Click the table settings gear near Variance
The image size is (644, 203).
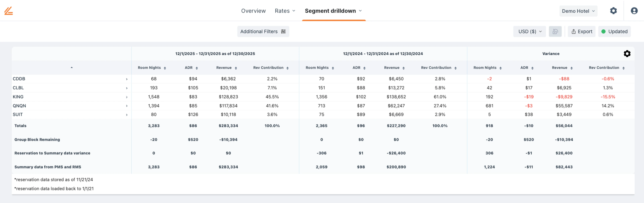(627, 54)
